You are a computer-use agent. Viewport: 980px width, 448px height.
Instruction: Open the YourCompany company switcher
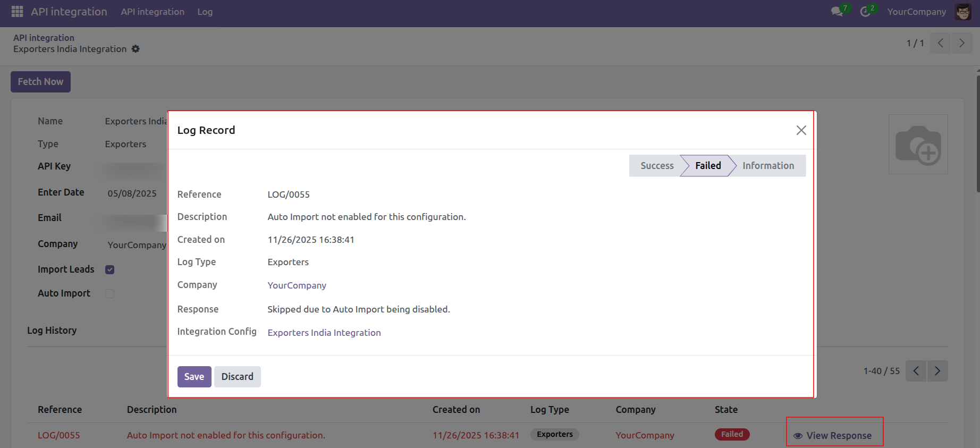pyautogui.click(x=916, y=12)
